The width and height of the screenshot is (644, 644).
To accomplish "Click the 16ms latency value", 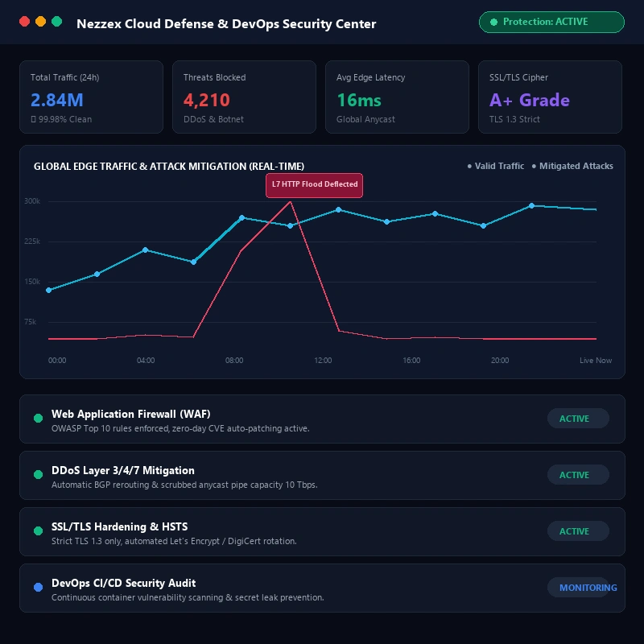I will coord(359,100).
